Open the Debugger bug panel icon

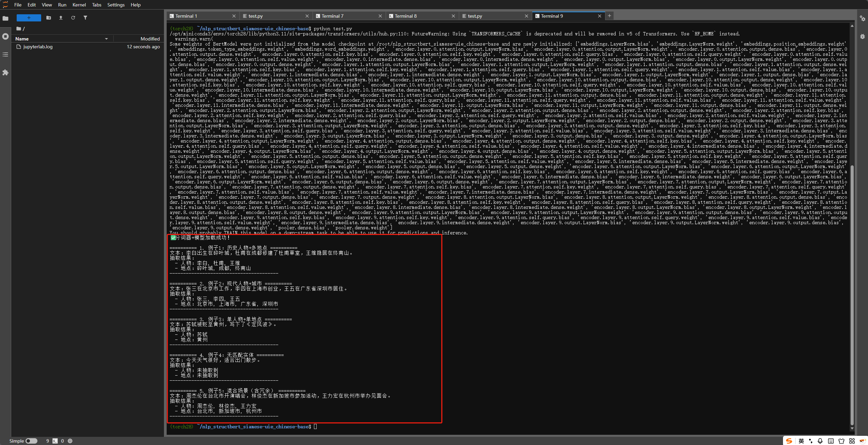click(x=863, y=36)
